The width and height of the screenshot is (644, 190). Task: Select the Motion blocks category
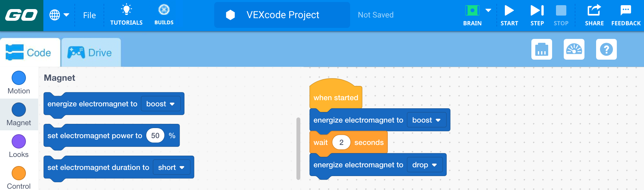(19, 82)
